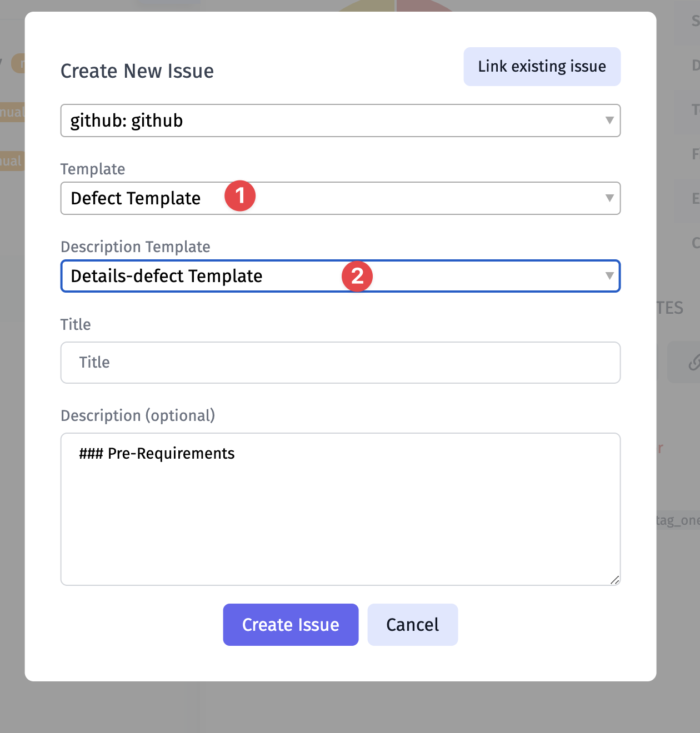The width and height of the screenshot is (700, 733).
Task: Click the Description (optional) label
Action: 138,415
